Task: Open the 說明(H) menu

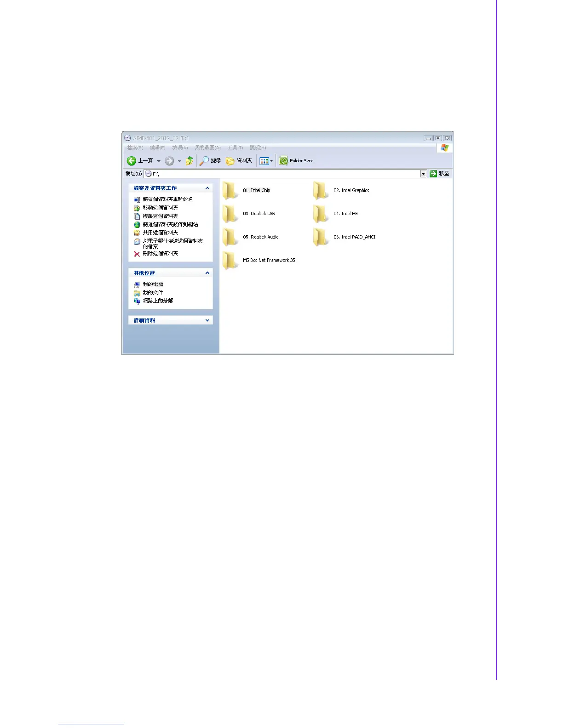Action: [258, 148]
